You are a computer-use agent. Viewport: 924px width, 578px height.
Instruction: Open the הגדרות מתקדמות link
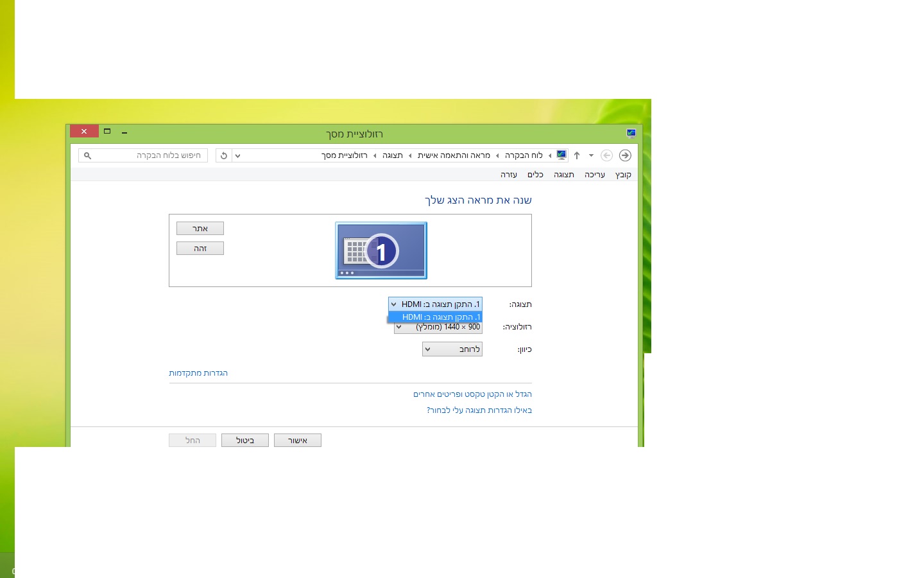(198, 373)
